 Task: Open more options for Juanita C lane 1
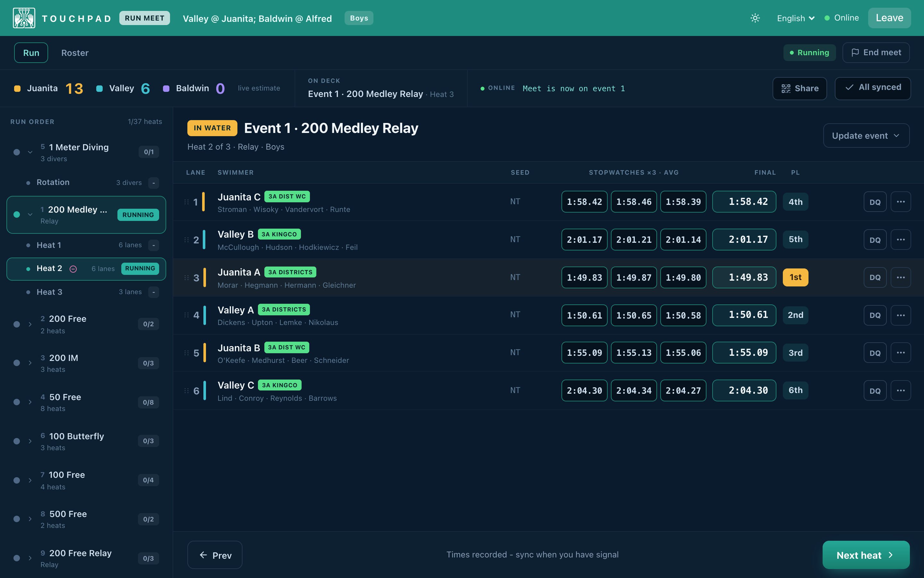point(900,202)
